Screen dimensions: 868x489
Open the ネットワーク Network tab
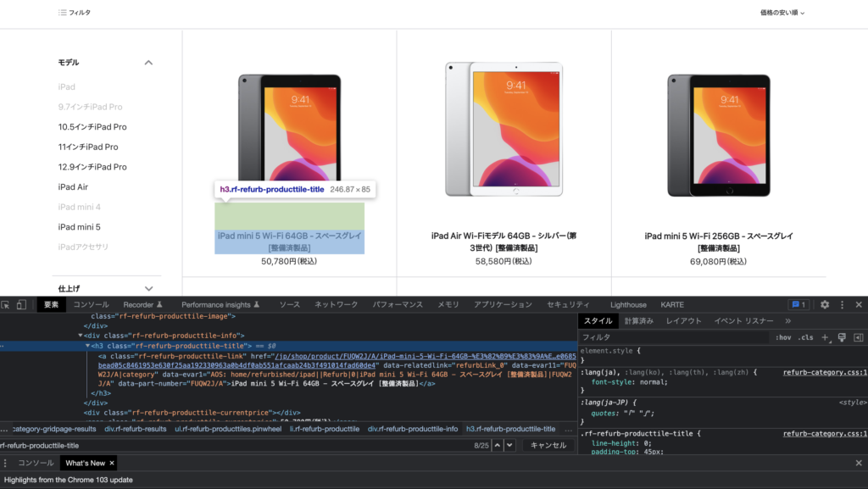coord(336,305)
